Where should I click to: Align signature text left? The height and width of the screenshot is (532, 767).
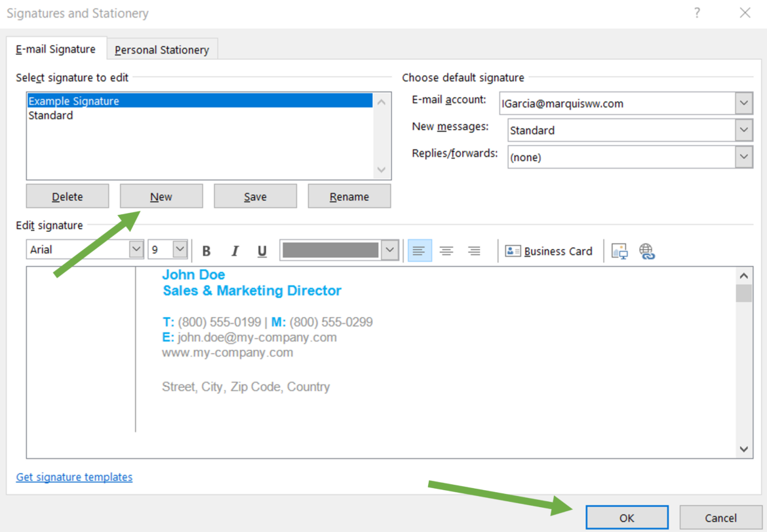[x=420, y=251]
